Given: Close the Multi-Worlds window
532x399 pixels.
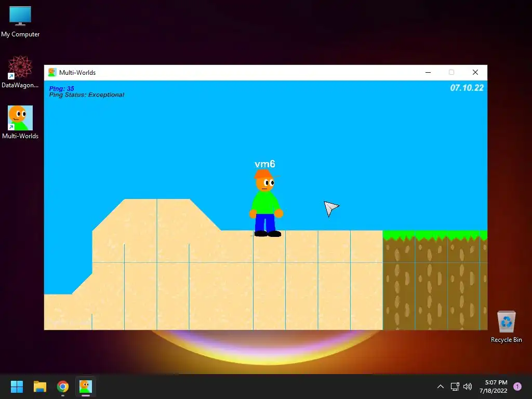Looking at the screenshot, I should pos(475,72).
